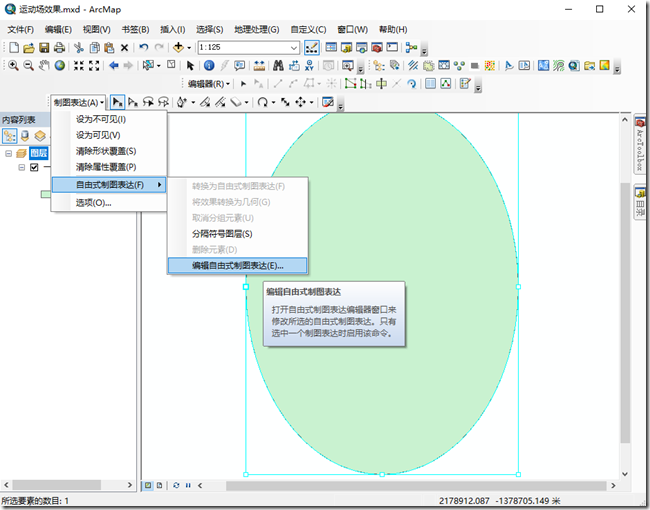
Task: Open the map scale 1:125 dropdown
Action: (294, 48)
